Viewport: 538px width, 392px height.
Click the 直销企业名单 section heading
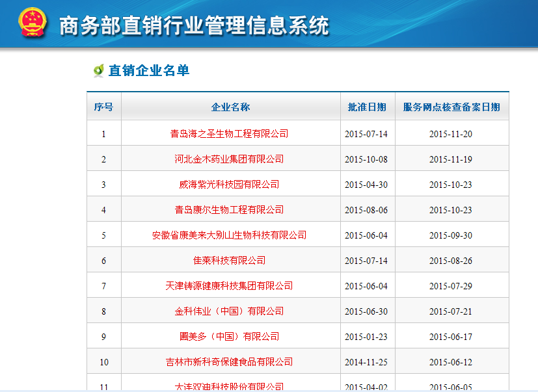click(x=149, y=71)
